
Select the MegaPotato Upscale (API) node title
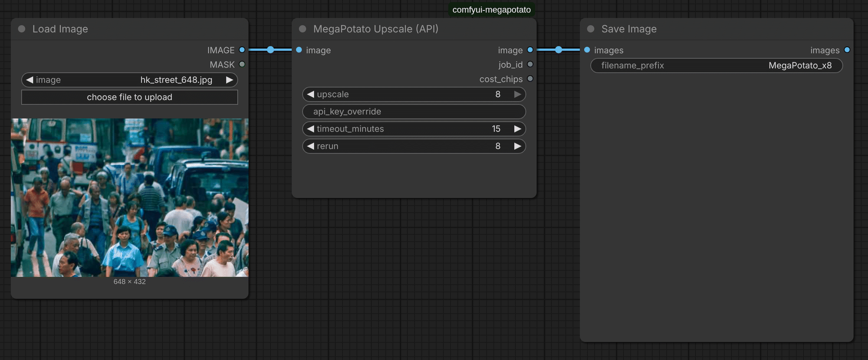376,29
